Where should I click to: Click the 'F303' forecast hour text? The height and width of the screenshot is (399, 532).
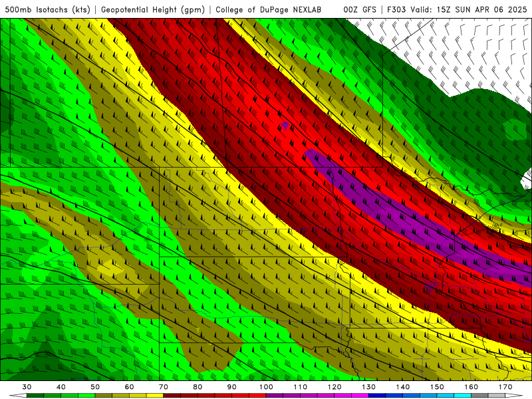(x=396, y=9)
